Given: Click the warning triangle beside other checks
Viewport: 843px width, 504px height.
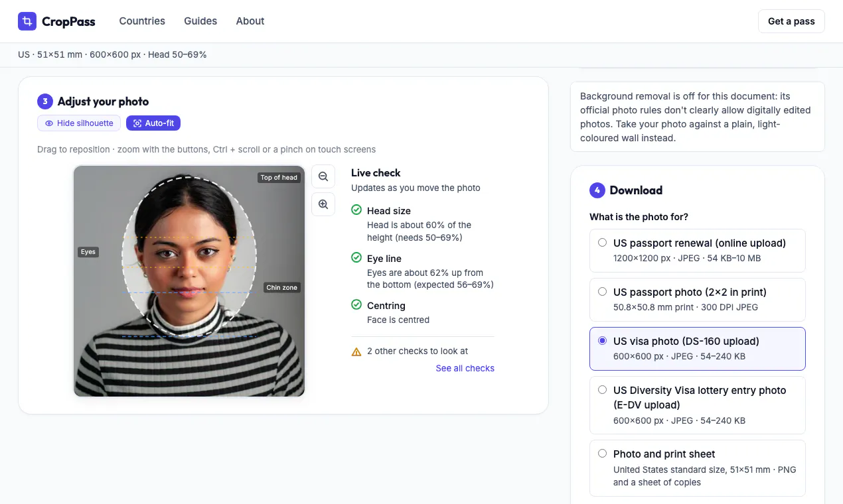Looking at the screenshot, I should (x=356, y=351).
